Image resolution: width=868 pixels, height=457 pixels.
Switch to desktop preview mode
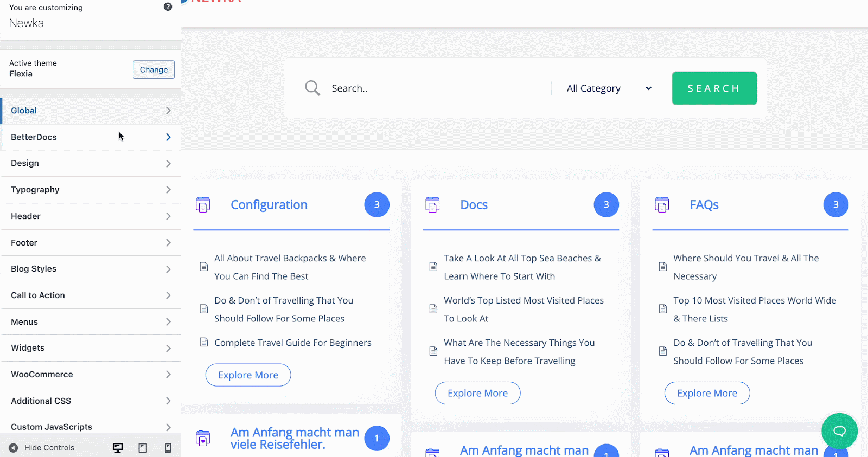[x=118, y=448]
